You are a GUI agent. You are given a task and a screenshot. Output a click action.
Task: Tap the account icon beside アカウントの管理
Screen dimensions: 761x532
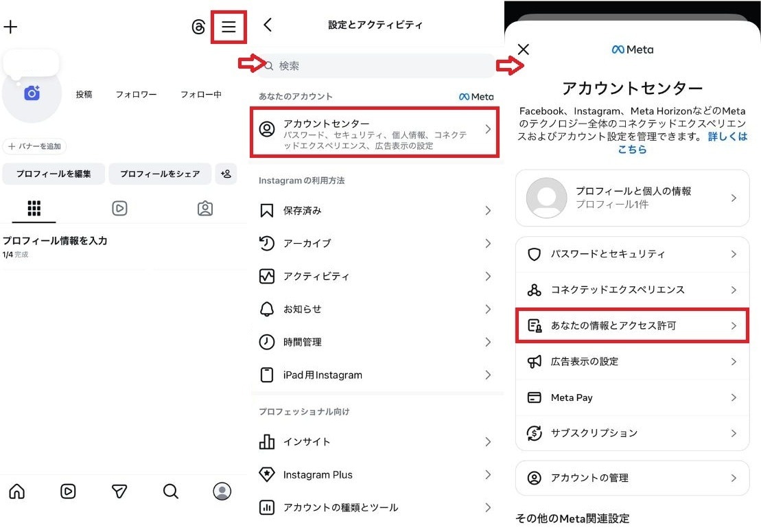[534, 478]
